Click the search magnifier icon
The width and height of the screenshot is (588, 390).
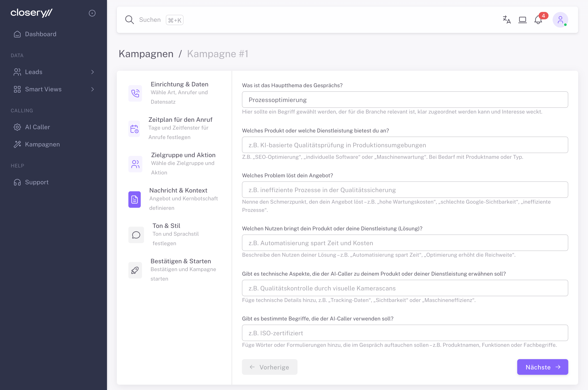pyautogui.click(x=129, y=20)
